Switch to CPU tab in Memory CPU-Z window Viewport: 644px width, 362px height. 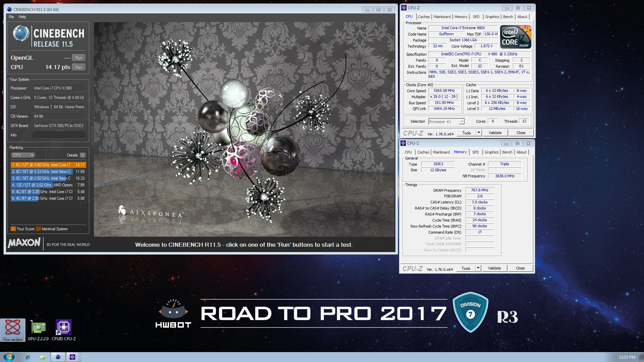coord(408,152)
